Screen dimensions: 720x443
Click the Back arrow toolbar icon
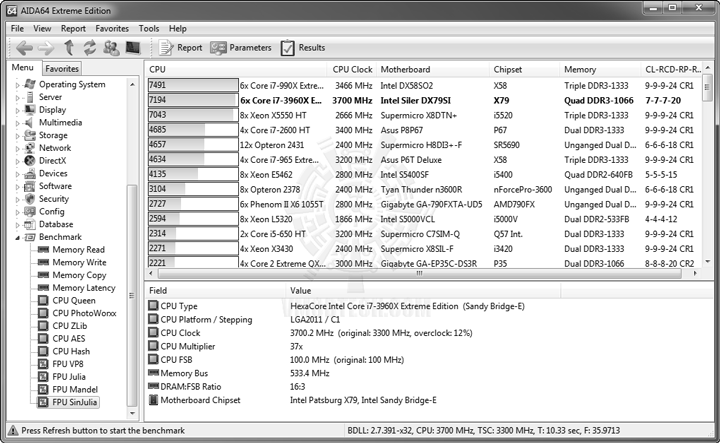coord(24,47)
